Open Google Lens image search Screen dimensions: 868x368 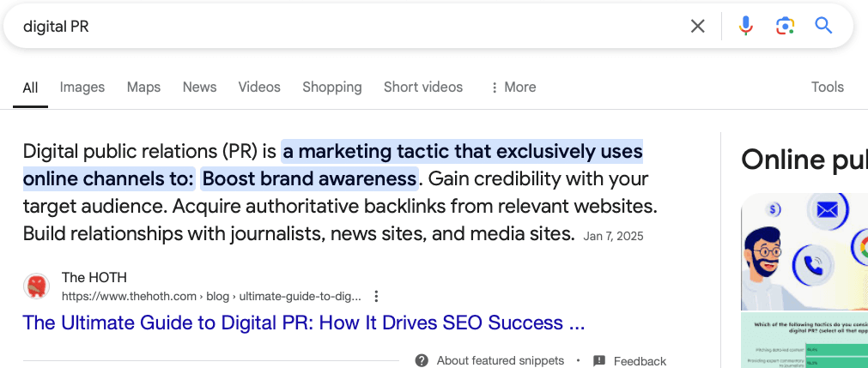(785, 27)
